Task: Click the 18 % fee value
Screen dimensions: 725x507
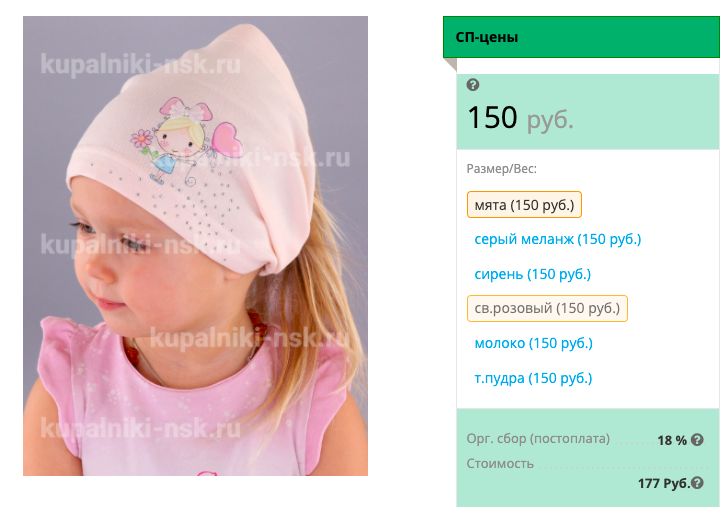Action: pos(672,440)
